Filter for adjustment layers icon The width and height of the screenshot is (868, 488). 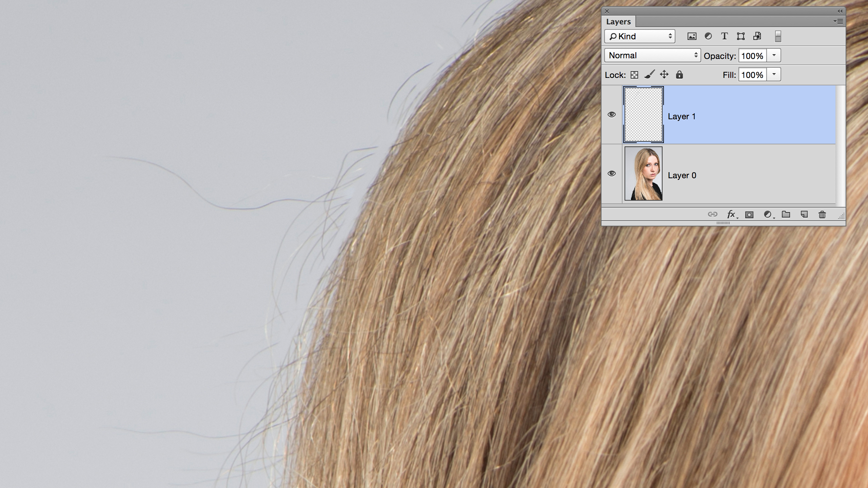708,36
